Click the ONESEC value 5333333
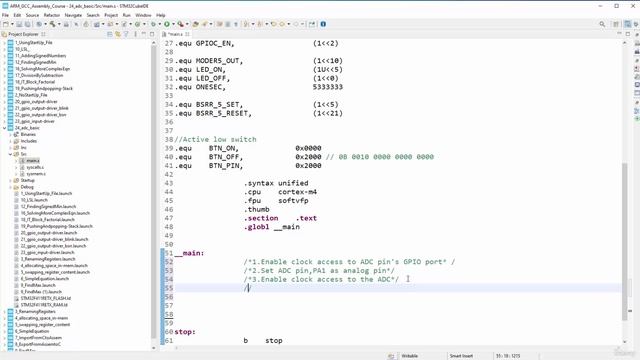Image resolution: width=640 pixels, height=360 pixels. pos(328,87)
